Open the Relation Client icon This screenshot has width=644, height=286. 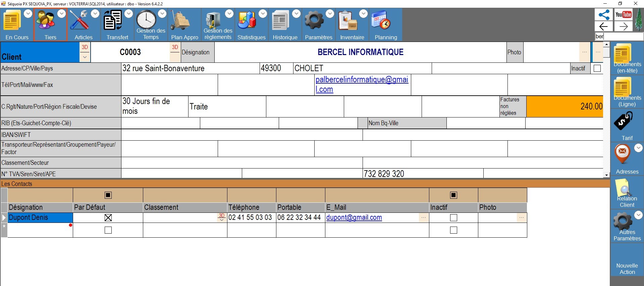[x=623, y=187]
